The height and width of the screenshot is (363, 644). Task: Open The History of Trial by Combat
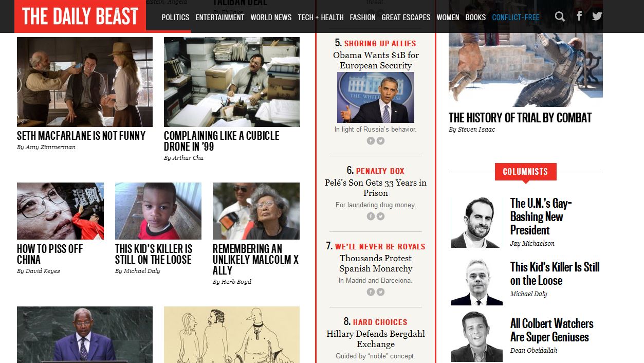(x=520, y=118)
